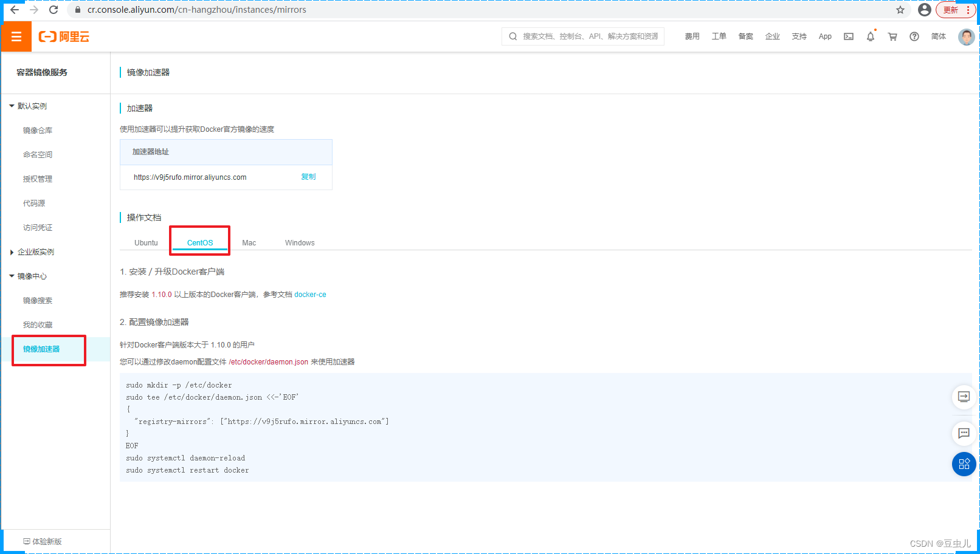Click the /etc/docker/daemon.json path text

(268, 362)
